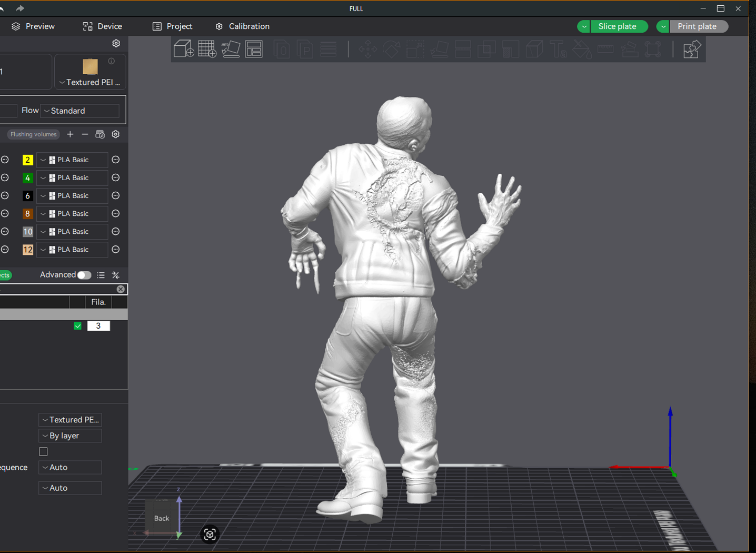Select the Mesh boolean tool
Viewport: 756px width, 553px height.
[486, 50]
